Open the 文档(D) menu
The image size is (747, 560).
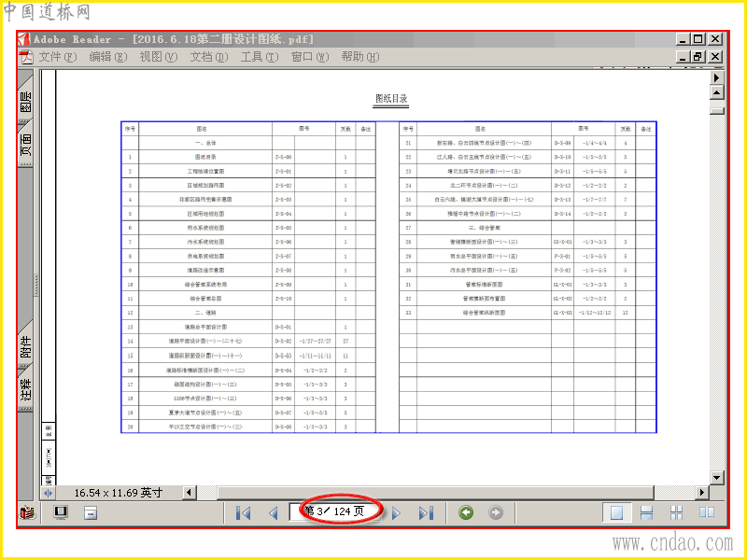(209, 57)
